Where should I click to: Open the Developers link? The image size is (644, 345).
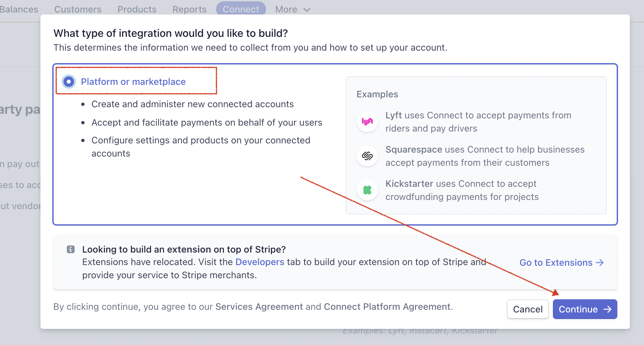(x=260, y=262)
